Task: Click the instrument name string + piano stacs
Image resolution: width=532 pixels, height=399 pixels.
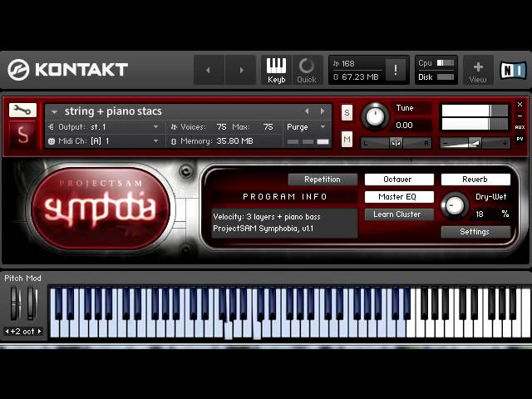Action: pos(113,111)
